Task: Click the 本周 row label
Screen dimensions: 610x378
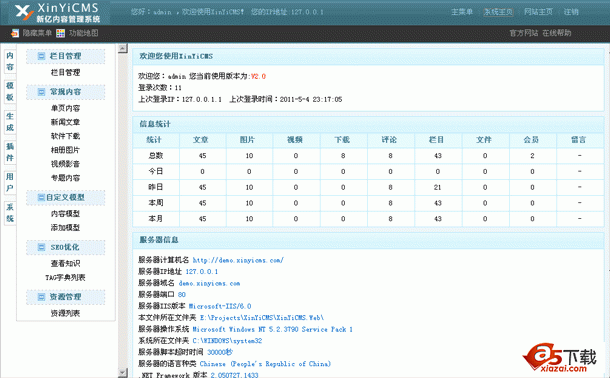Action: pyautogui.click(x=156, y=203)
